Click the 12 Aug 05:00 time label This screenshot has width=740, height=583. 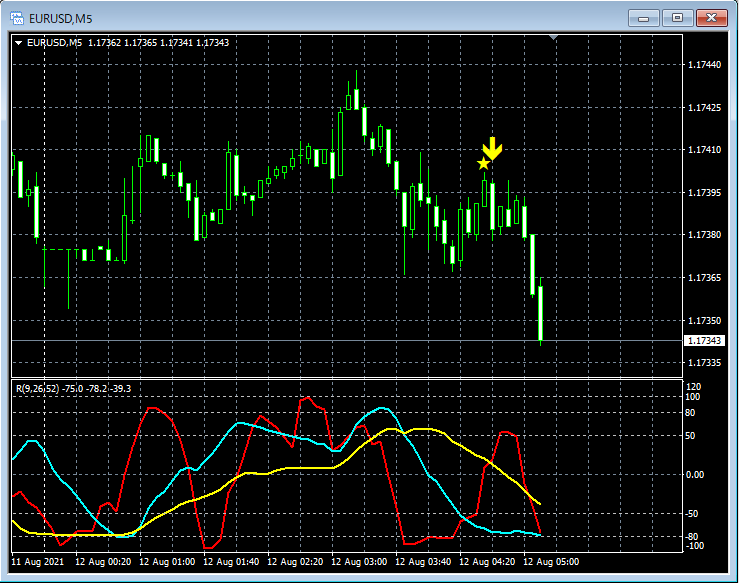[x=551, y=562]
